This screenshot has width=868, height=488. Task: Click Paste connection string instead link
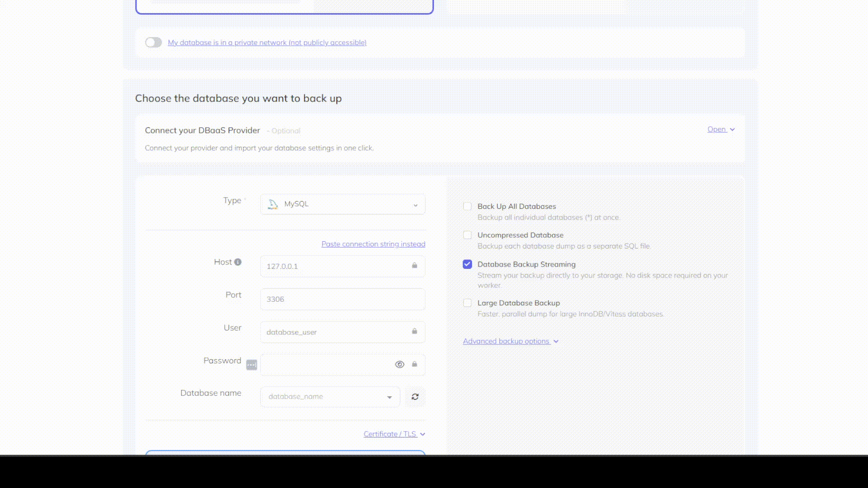373,244
